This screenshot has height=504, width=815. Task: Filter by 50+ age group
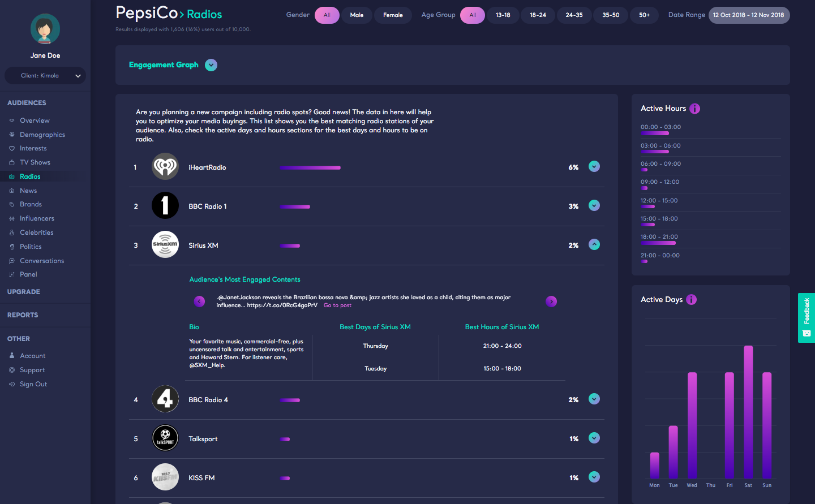tap(645, 15)
